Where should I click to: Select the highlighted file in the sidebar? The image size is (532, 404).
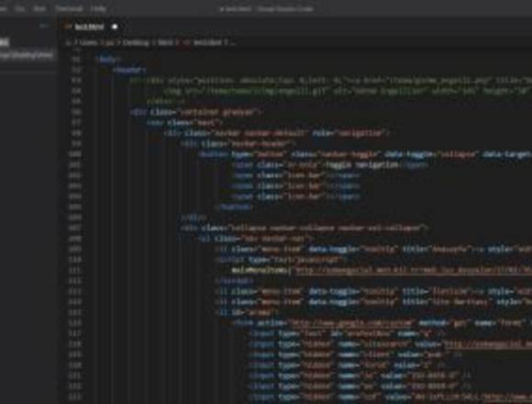[27, 56]
